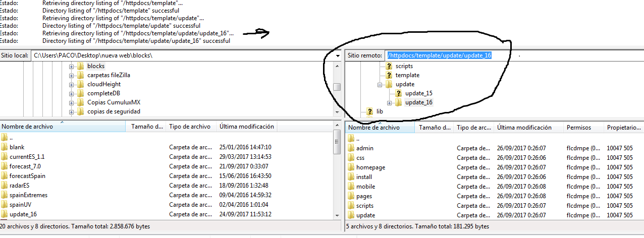The height and width of the screenshot is (238, 644).
Task: Sort local files by Tamaño column
Action: click(x=146, y=127)
